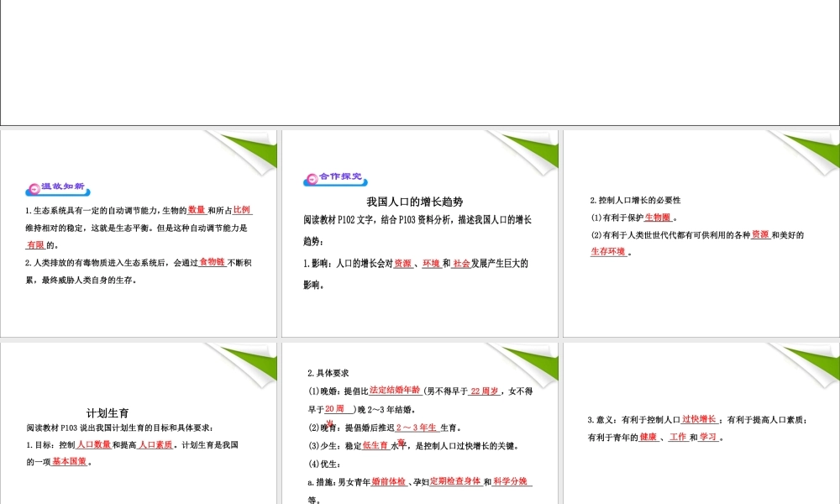Image resolution: width=840 pixels, height=504 pixels.
Task: Click the empty white slide at the top
Action: coord(420,63)
